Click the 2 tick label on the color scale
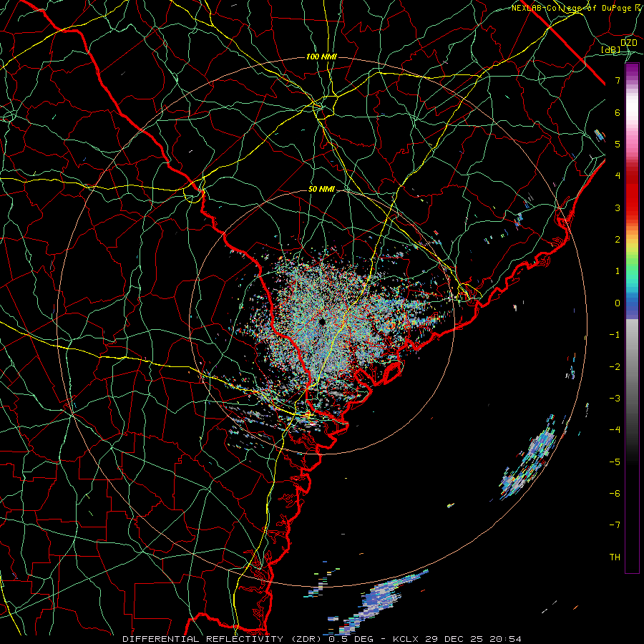The image size is (644, 644). coord(618,240)
